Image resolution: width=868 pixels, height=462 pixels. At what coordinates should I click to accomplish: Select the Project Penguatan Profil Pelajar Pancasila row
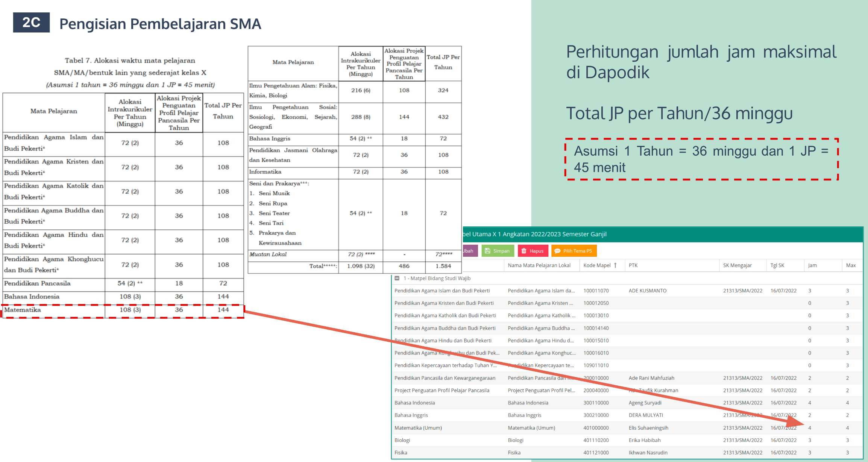[x=442, y=390]
